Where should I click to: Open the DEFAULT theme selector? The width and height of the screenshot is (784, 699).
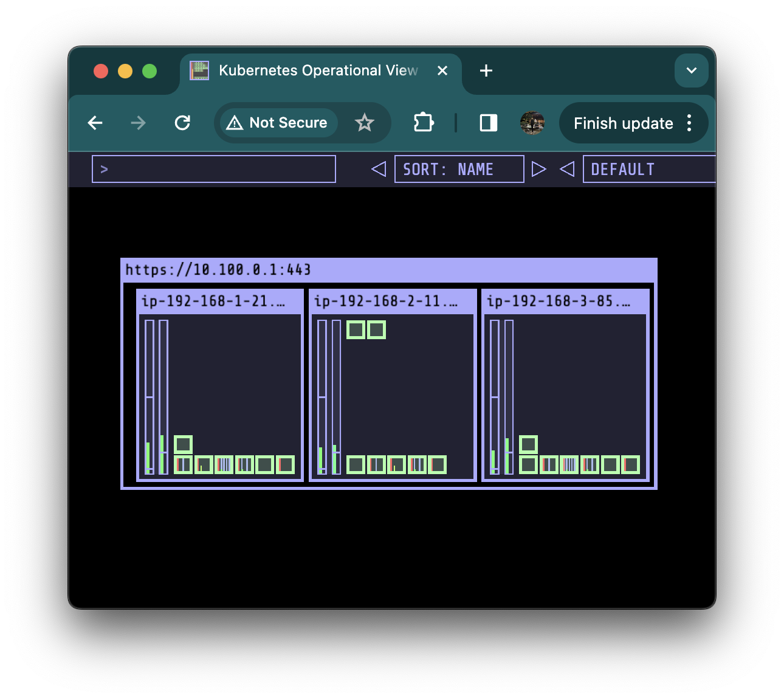click(x=649, y=169)
